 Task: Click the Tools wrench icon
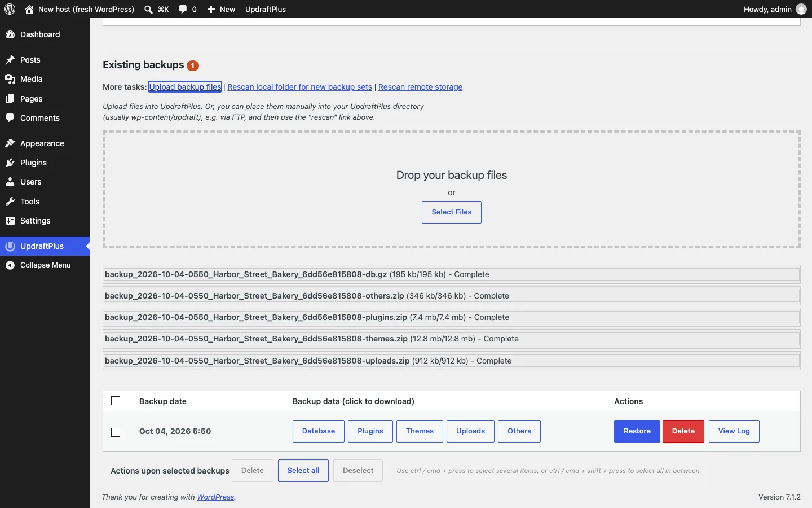10,202
